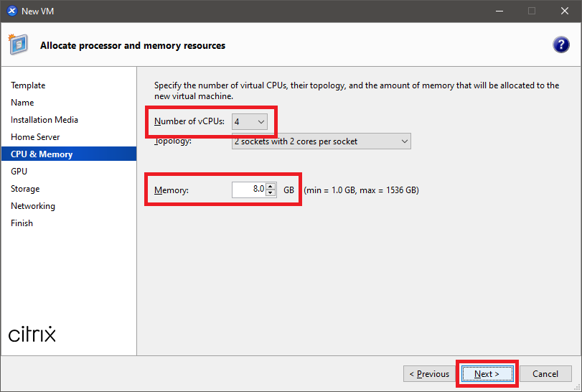
Task: Expand the Topology sockets dropdown
Action: click(x=321, y=141)
